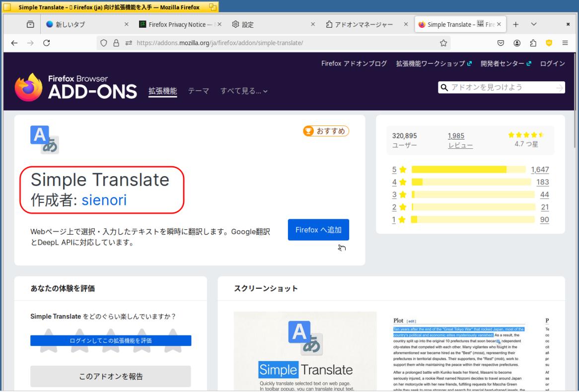579x392 pixels.
Task: Open the 拡張機能 navigation item
Action: (162, 91)
